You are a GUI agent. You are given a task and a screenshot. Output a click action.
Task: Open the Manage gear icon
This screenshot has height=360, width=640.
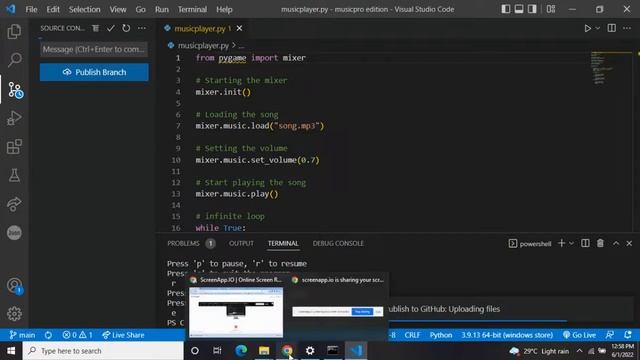click(x=14, y=314)
